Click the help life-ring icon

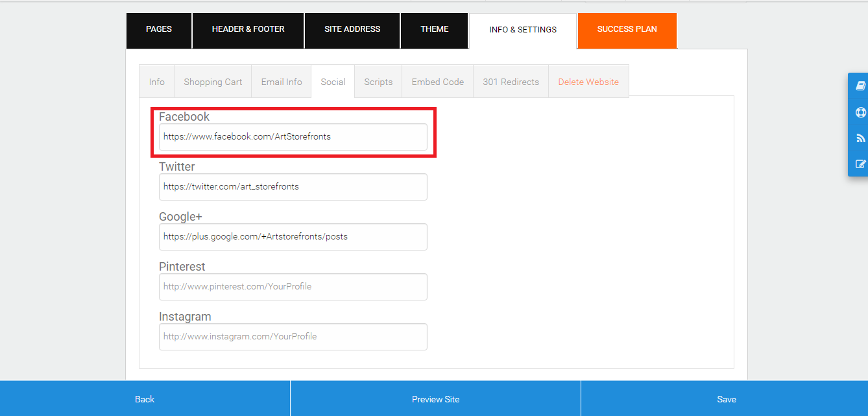[x=860, y=112]
